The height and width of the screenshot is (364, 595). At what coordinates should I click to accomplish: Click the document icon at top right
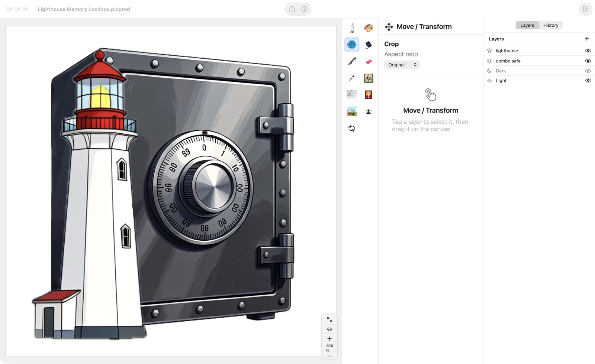586,9
